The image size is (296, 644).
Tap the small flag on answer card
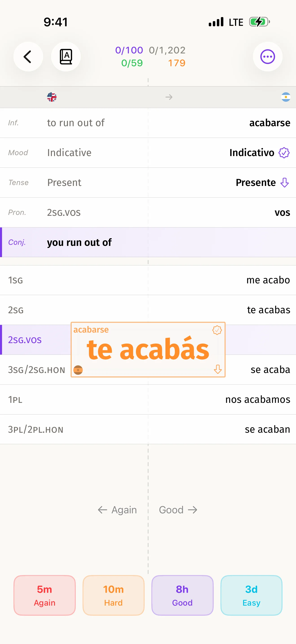[x=78, y=370]
